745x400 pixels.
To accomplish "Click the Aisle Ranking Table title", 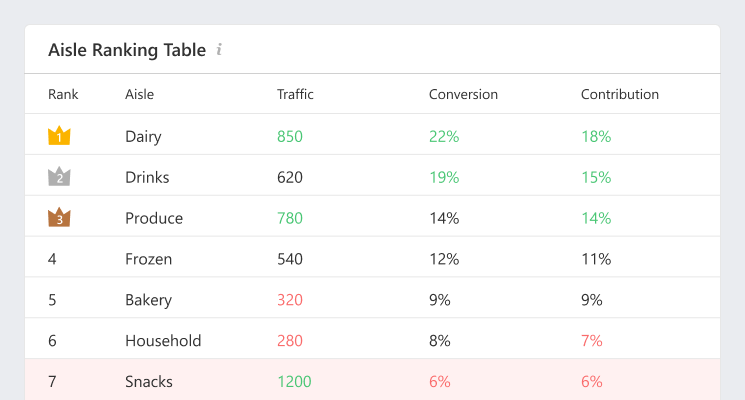I will [x=127, y=49].
